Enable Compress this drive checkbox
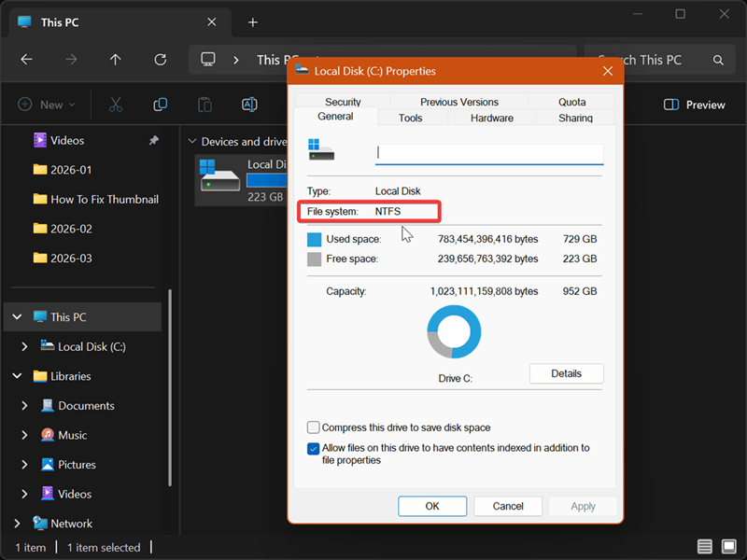The image size is (747, 560). [x=314, y=427]
